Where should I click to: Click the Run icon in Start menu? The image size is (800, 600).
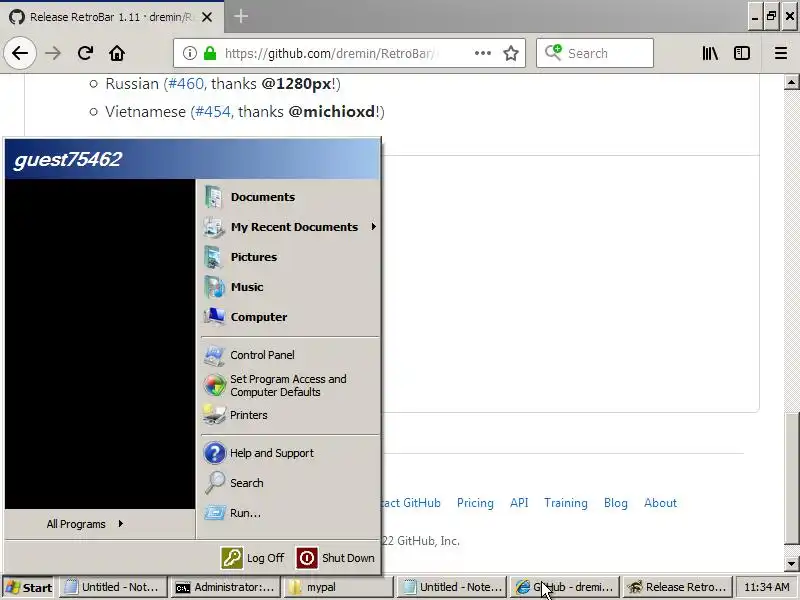pos(215,512)
